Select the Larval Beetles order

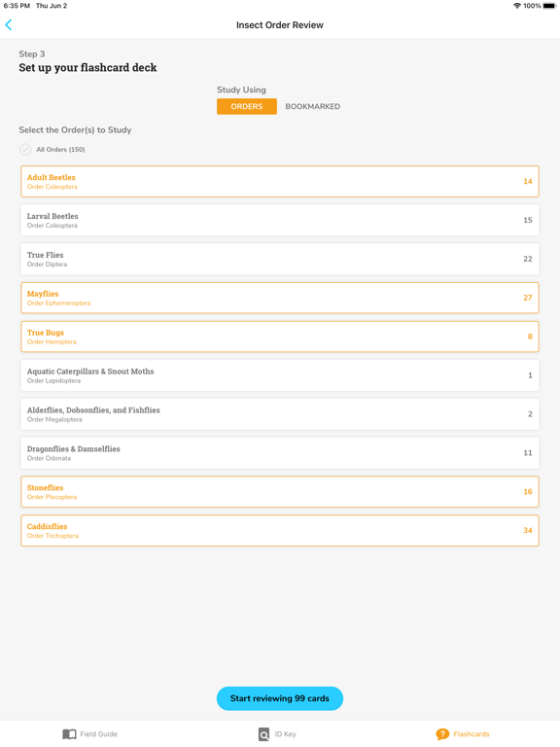tap(280, 220)
